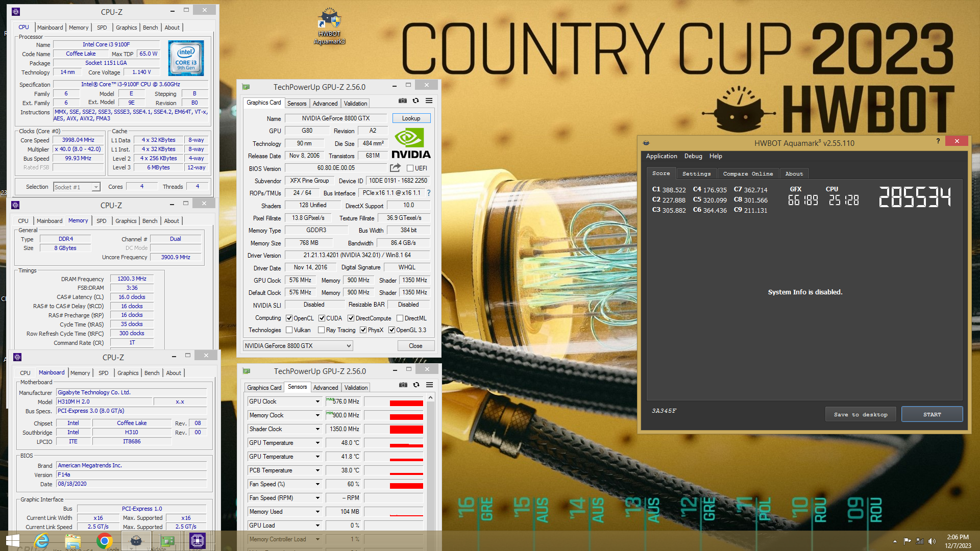Open the Application menu in HWBOT Aquamark3
Image resolution: width=980 pixels, height=551 pixels.
point(661,156)
